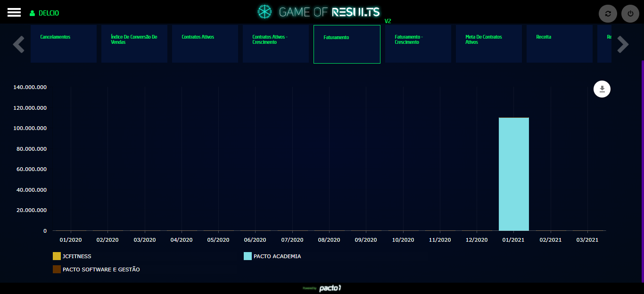This screenshot has height=294, width=644.
Task: Open the hamburger menu
Action: point(14,13)
